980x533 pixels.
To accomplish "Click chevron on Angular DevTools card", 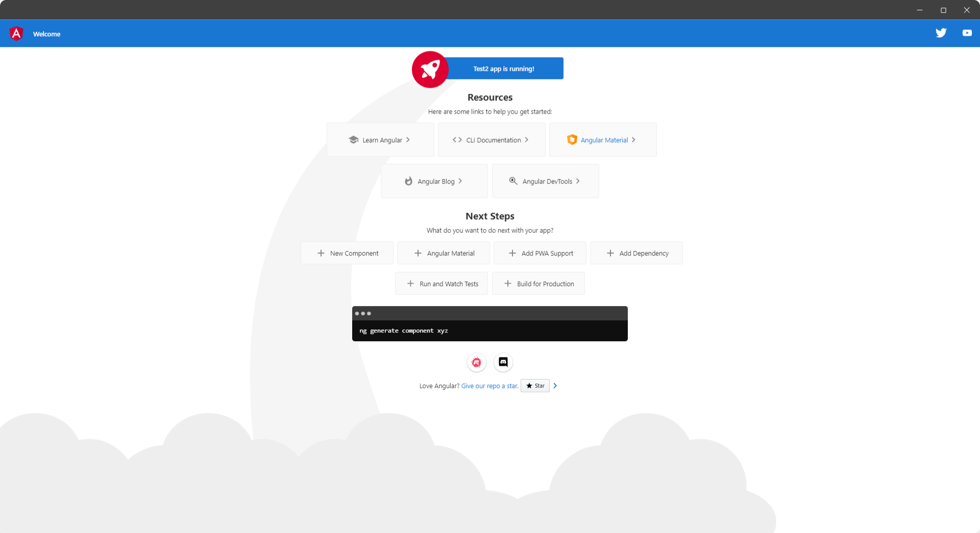I will tap(578, 181).
